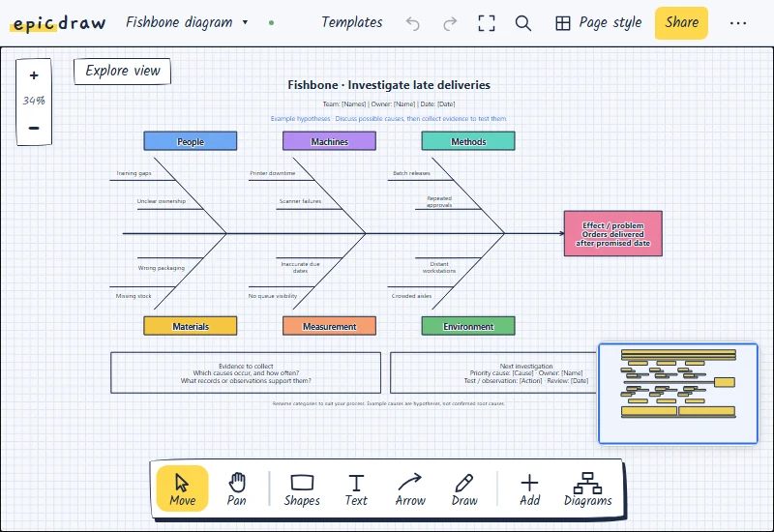Click the epicdraw logo
This screenshot has width=774, height=532.
pos(59,22)
